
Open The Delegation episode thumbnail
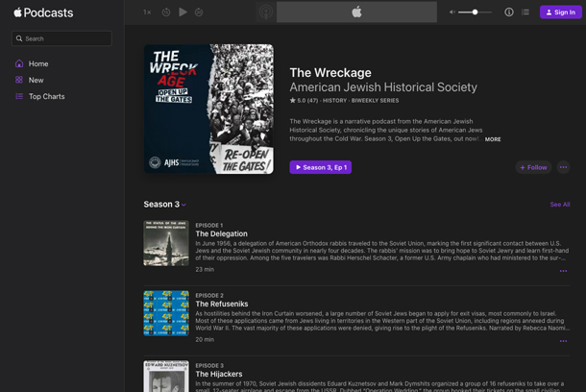tap(166, 243)
